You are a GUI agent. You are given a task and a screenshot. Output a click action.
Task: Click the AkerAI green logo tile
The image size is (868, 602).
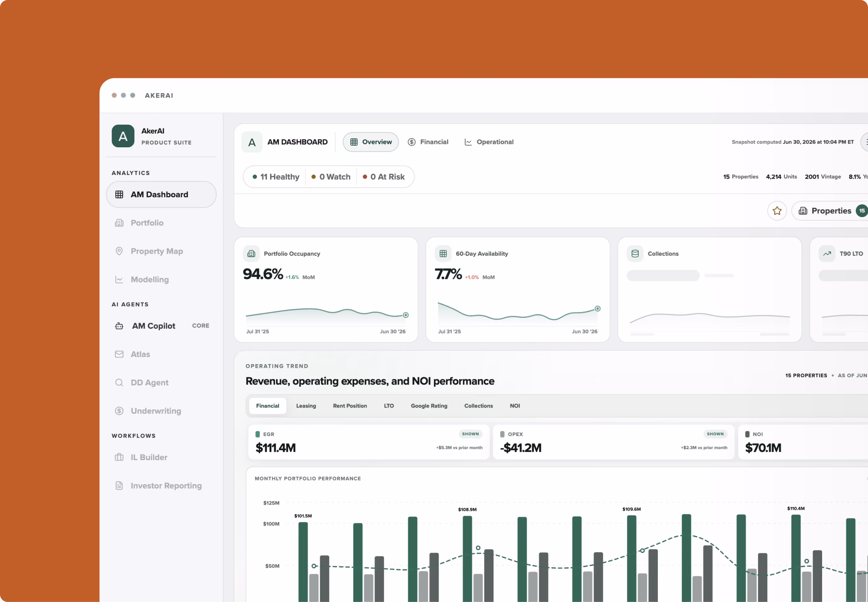coord(123,136)
